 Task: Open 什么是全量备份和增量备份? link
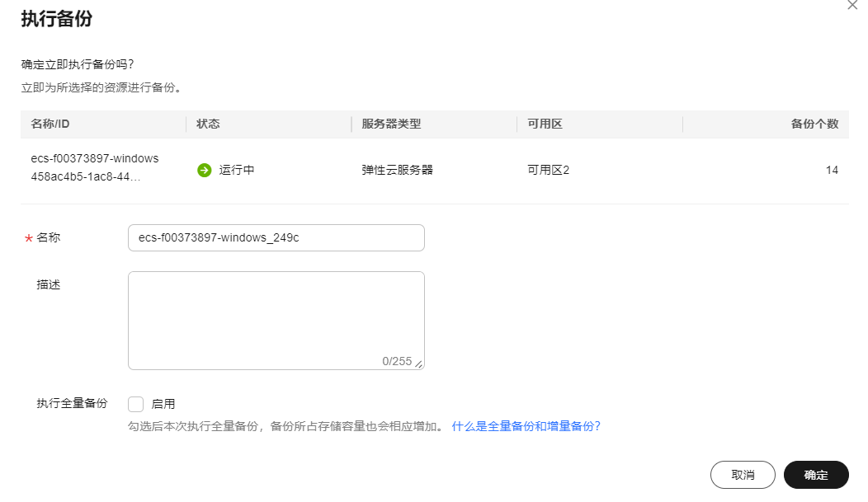point(526,426)
